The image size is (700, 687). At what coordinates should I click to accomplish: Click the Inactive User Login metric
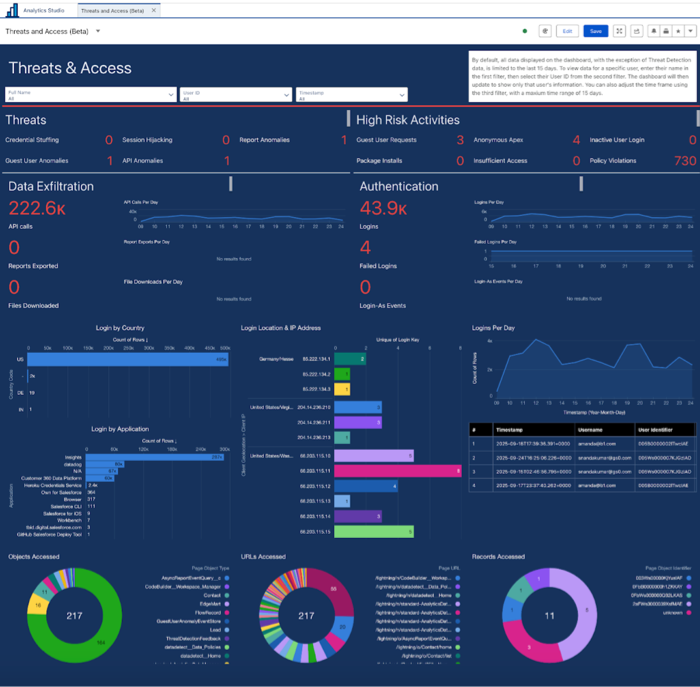[643, 140]
